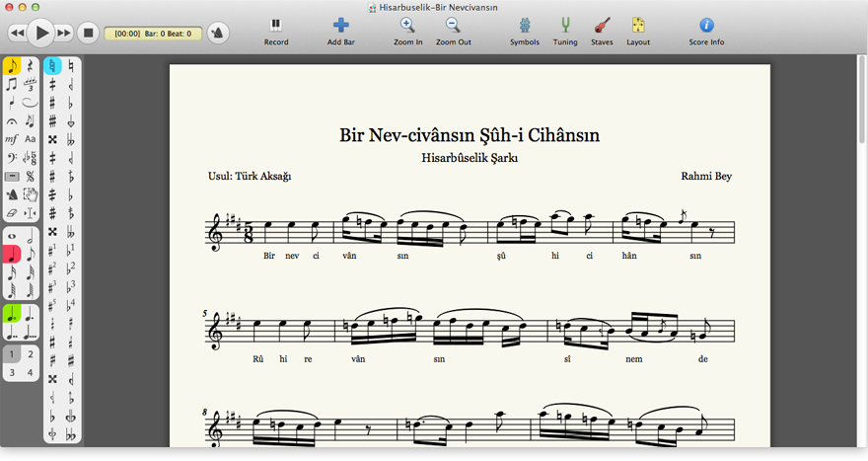Enable double dotted note

coord(12,332)
